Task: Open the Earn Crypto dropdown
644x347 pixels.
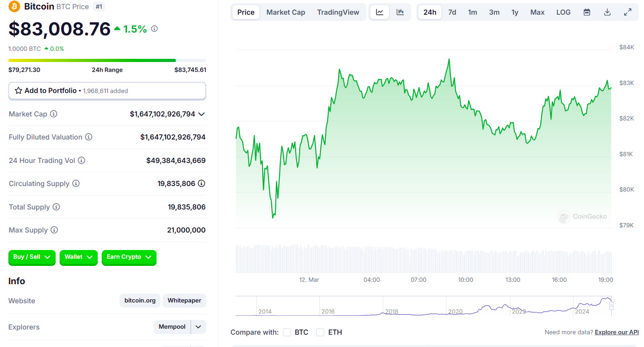Action: pos(129,257)
